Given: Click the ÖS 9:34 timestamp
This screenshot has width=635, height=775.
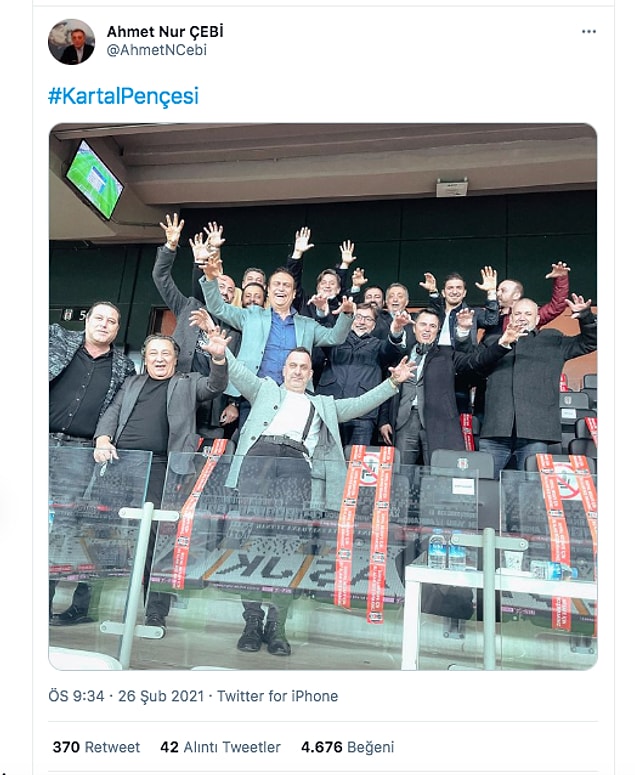Looking at the screenshot, I should click(76, 696).
